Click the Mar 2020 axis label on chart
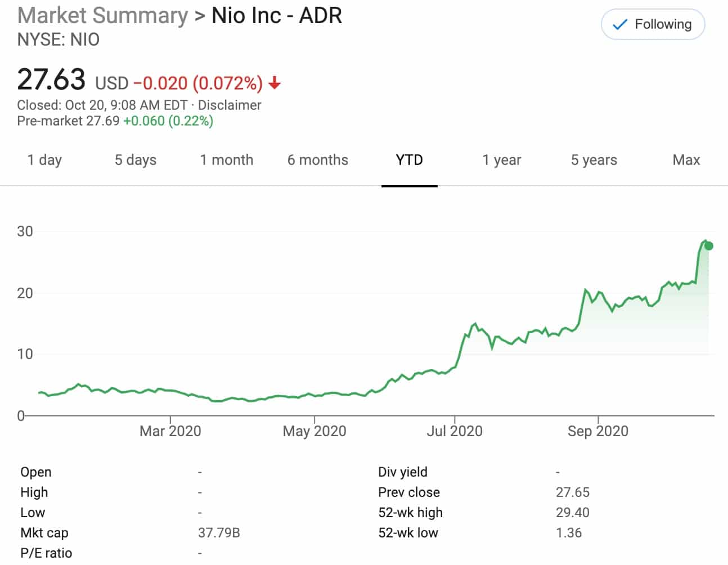Screen dimensions: 728x565 [170, 431]
